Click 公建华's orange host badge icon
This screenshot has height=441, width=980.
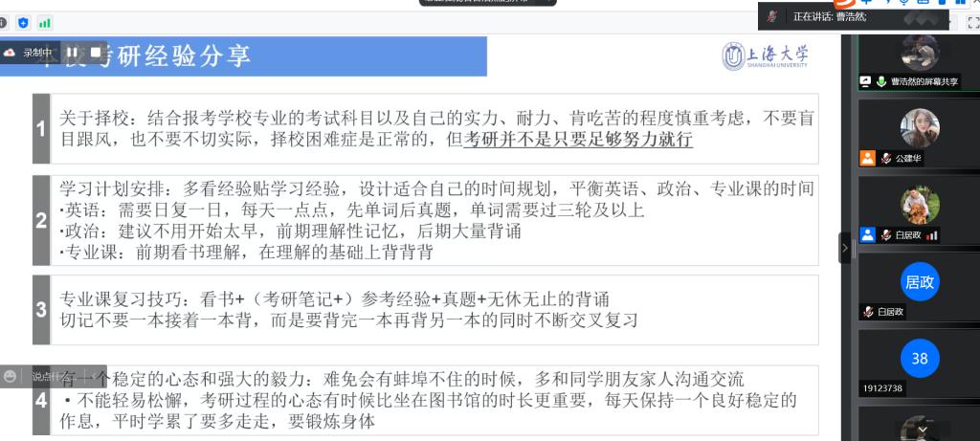[x=867, y=158]
